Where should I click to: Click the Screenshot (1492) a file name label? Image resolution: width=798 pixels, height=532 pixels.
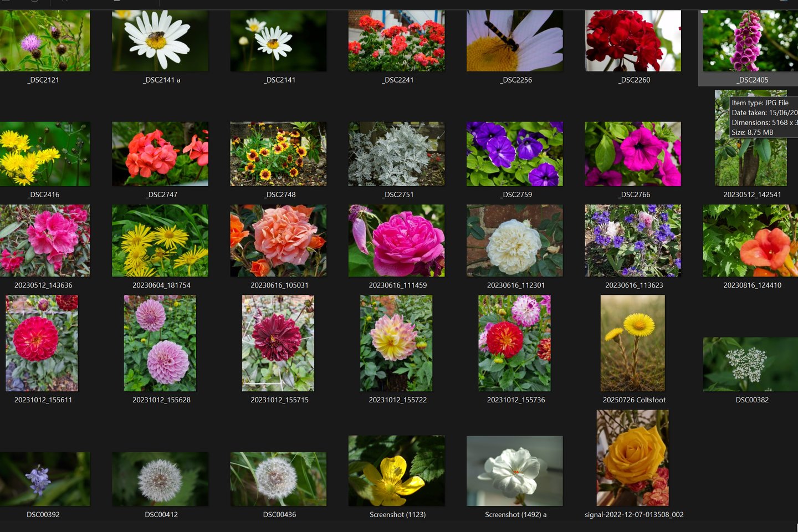point(515,515)
